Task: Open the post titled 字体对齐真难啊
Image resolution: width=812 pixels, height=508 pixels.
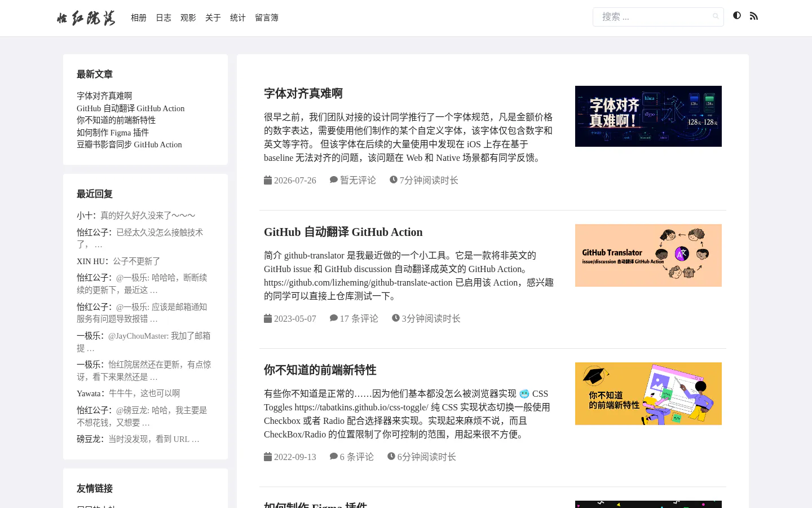Action: [x=303, y=94]
